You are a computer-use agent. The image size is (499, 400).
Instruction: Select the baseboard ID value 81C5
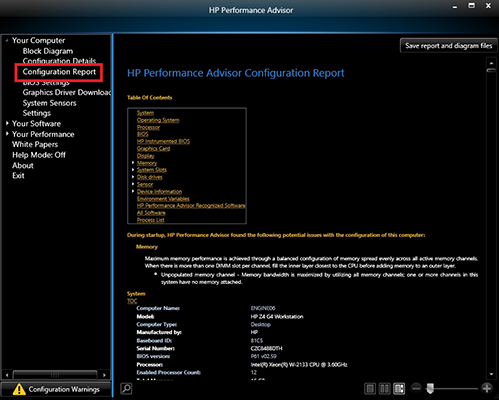click(x=257, y=341)
